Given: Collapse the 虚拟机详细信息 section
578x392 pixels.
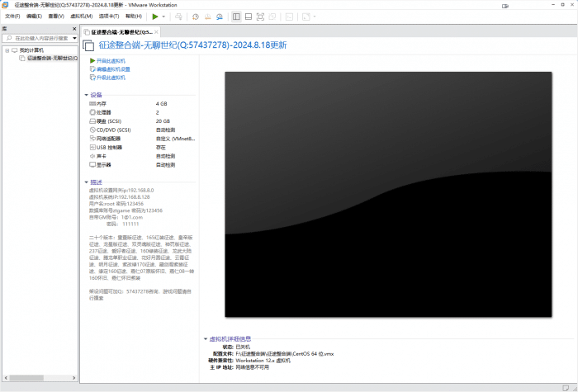Looking at the screenshot, I should click(206, 338).
